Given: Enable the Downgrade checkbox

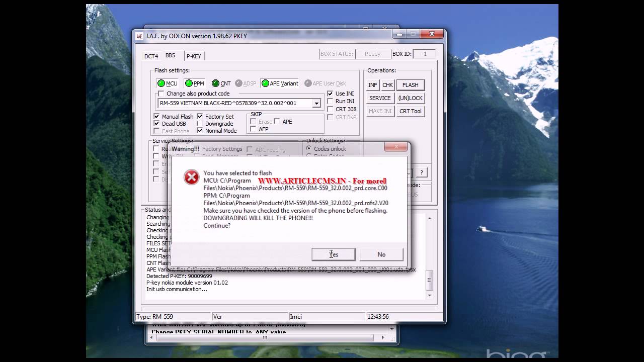Looking at the screenshot, I should pyautogui.click(x=200, y=124).
